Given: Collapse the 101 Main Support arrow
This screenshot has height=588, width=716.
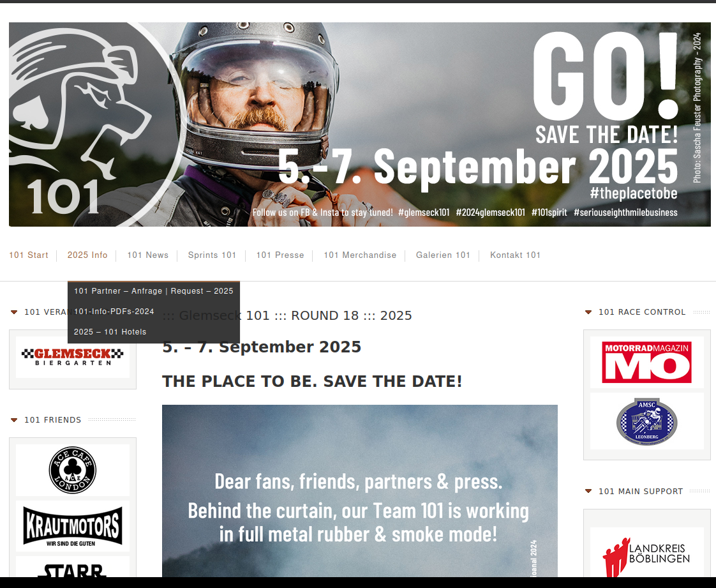Looking at the screenshot, I should [x=588, y=491].
